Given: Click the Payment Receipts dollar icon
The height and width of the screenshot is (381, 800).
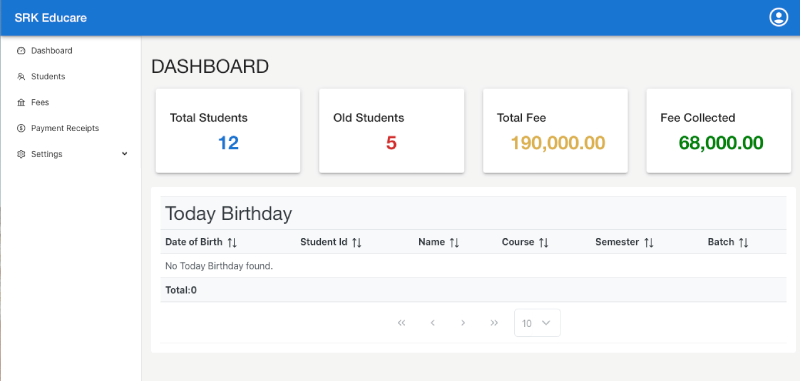Looking at the screenshot, I should [x=21, y=128].
